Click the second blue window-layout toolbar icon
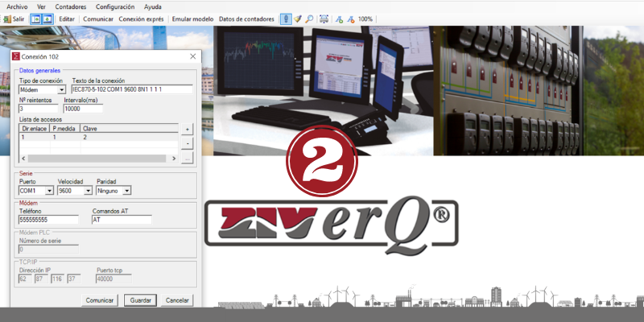This screenshot has width=644, height=322. pyautogui.click(x=47, y=19)
